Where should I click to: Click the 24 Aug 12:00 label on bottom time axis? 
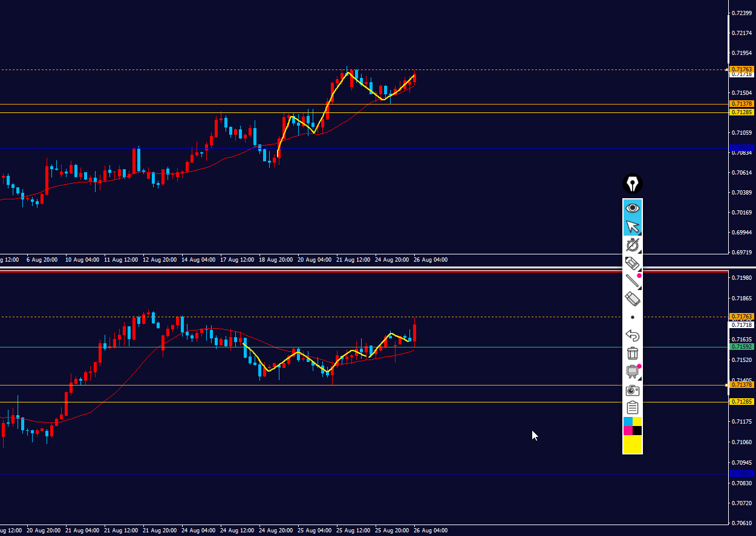point(237,531)
